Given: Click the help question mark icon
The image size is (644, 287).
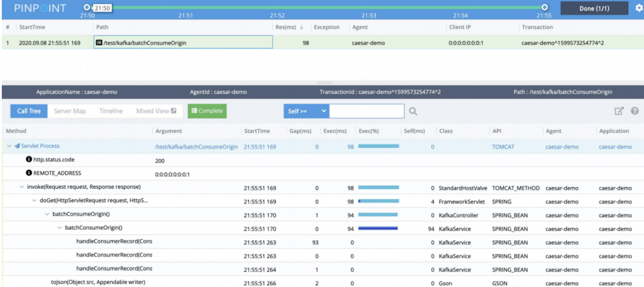Looking at the screenshot, I should point(634,111).
